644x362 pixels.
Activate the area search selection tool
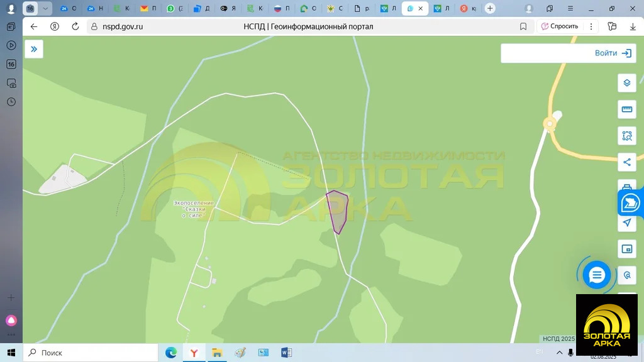(626, 136)
